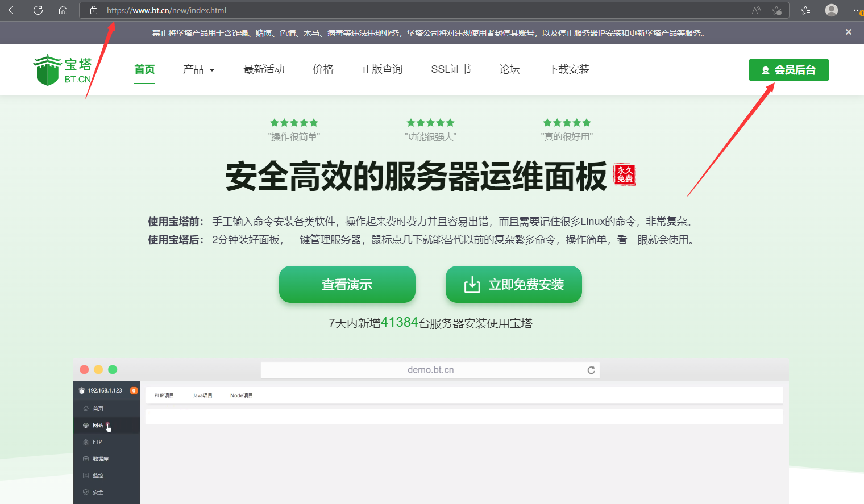The width and height of the screenshot is (864, 504).
Task: Expand the 产品 dropdown menu
Action: point(199,69)
